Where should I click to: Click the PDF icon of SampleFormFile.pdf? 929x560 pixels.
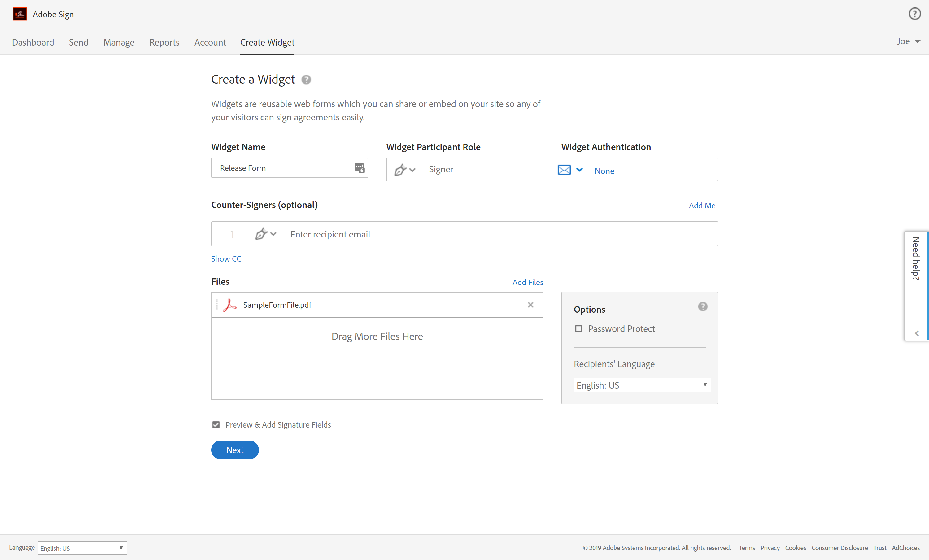coord(229,305)
